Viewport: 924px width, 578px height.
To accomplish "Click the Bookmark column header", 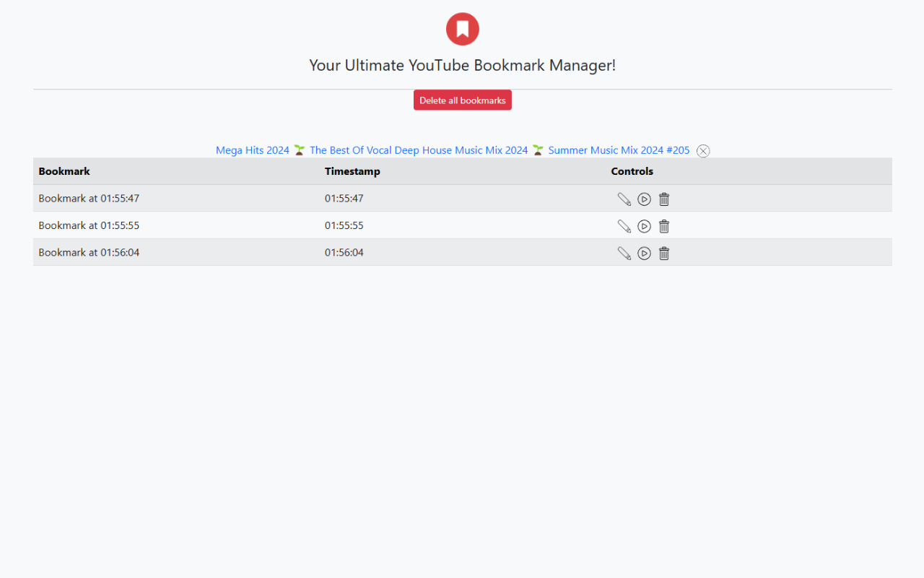I will point(176,171).
